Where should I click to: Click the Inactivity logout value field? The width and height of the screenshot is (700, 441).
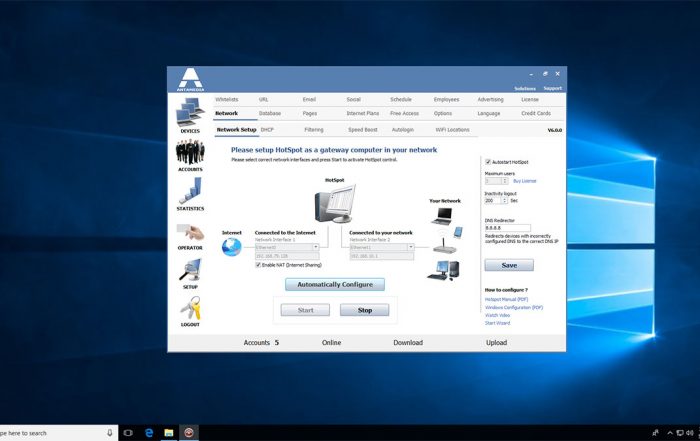click(493, 201)
